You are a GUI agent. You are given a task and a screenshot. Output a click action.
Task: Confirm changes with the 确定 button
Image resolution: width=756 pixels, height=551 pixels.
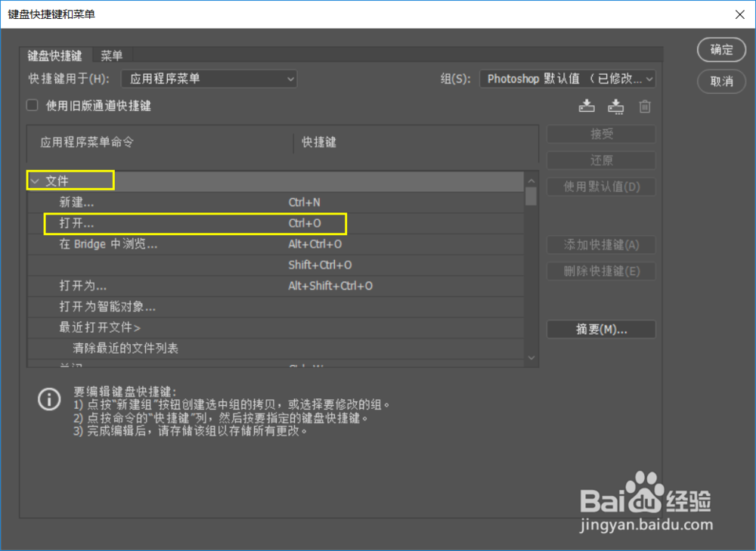pos(720,50)
